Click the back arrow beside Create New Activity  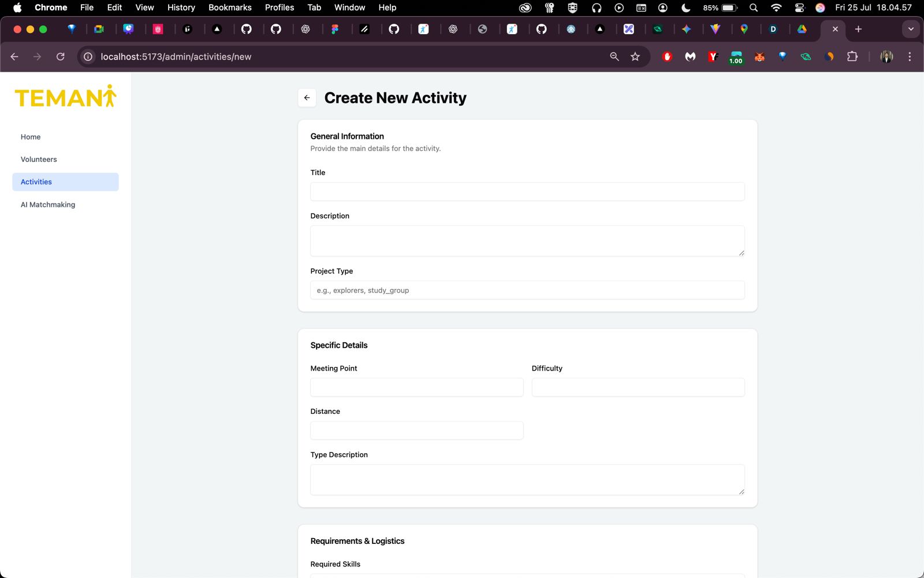click(x=307, y=98)
